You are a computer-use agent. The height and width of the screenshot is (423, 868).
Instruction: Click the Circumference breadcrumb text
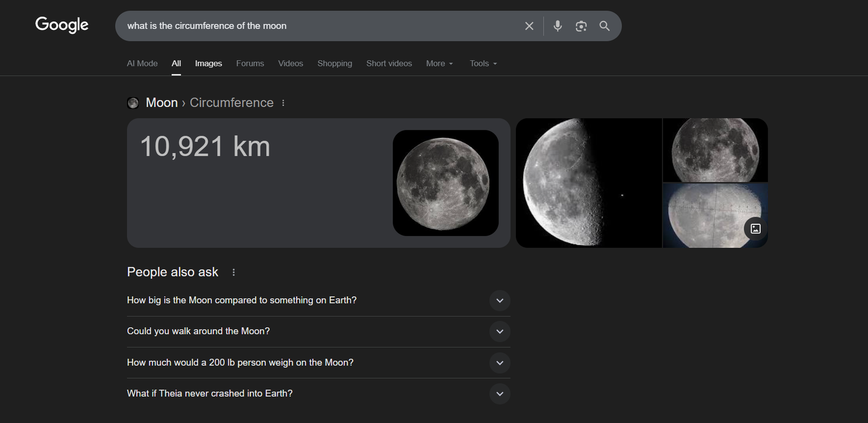[232, 103]
